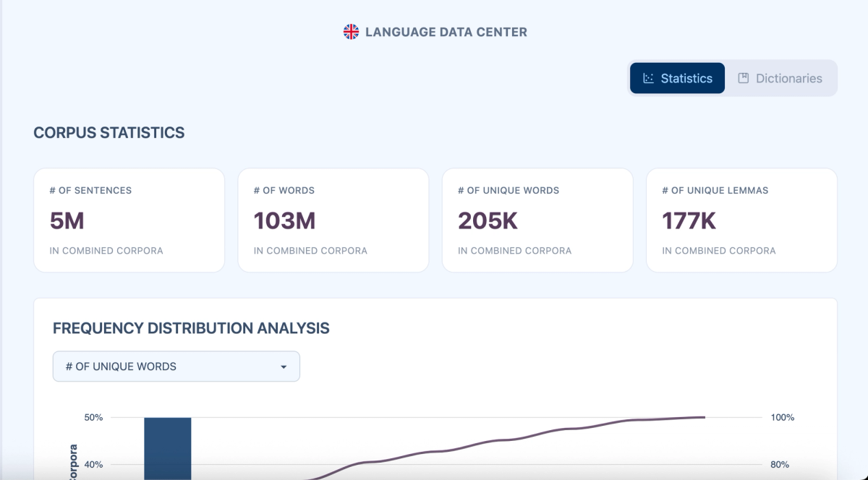The height and width of the screenshot is (480, 868).
Task: Click the 40% left axis label
Action: 94,465
